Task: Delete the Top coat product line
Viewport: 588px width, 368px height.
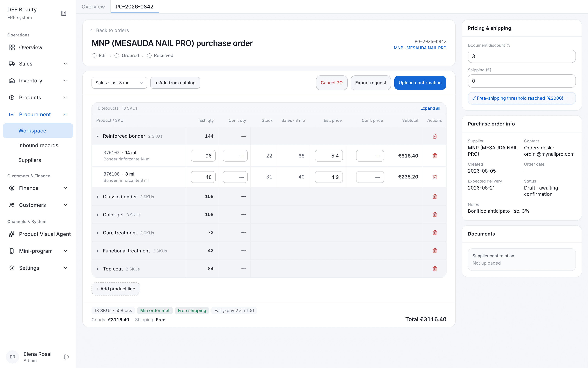Action: tap(435, 268)
